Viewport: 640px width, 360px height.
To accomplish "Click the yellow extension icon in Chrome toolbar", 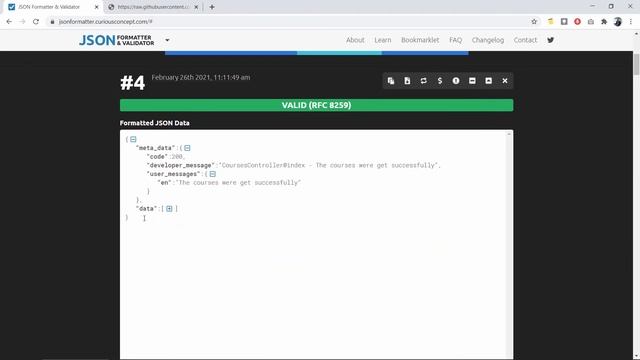I will pyautogui.click(x=551, y=22).
